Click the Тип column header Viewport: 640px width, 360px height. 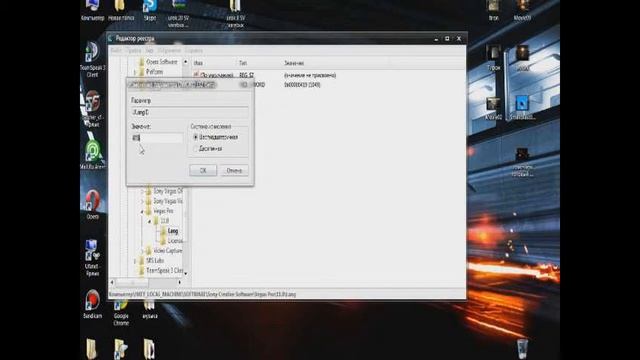coord(259,63)
